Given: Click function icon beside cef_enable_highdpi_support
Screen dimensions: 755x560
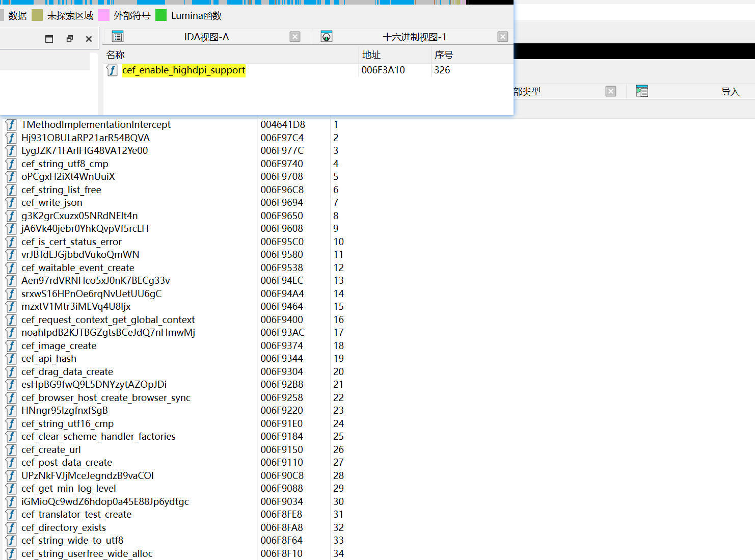Looking at the screenshot, I should pyautogui.click(x=112, y=70).
